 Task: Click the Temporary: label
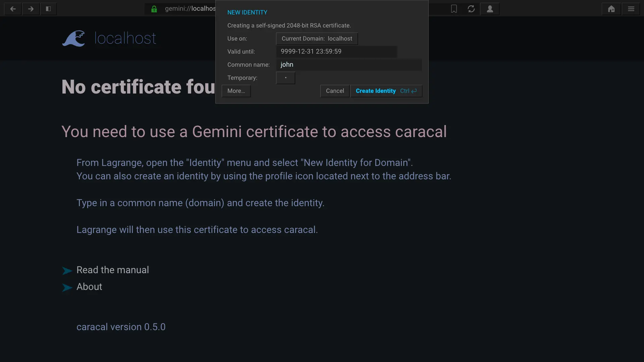pos(242,78)
